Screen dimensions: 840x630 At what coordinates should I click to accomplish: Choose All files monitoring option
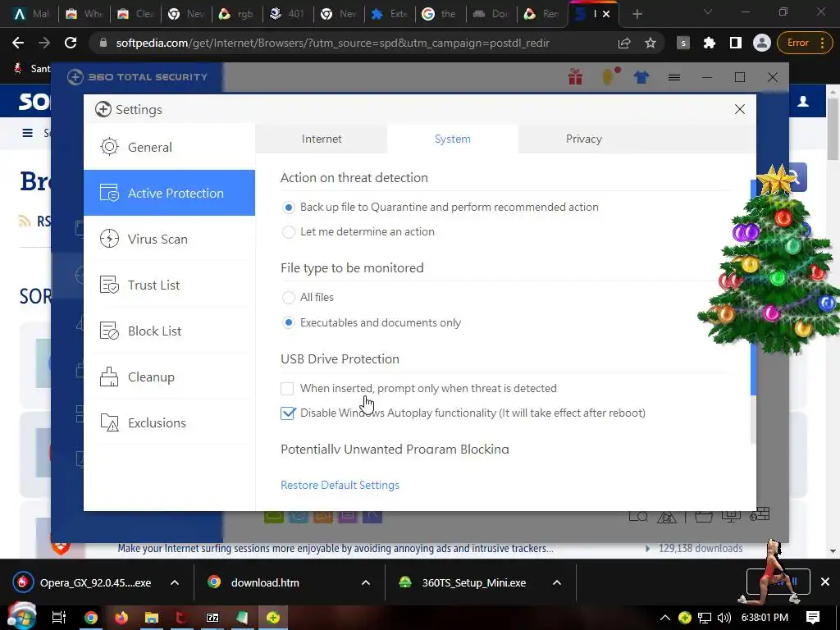click(288, 297)
